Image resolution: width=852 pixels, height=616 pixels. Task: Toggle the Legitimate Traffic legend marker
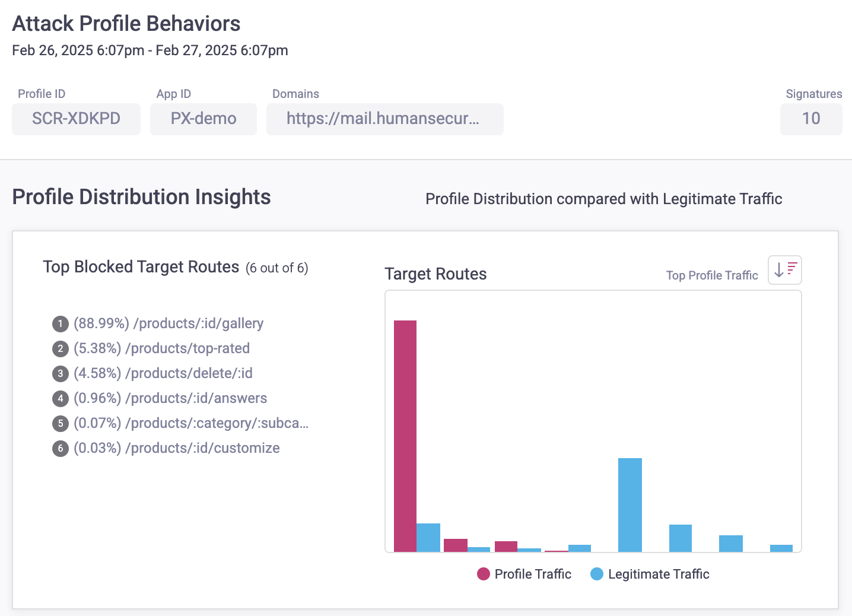point(597,574)
